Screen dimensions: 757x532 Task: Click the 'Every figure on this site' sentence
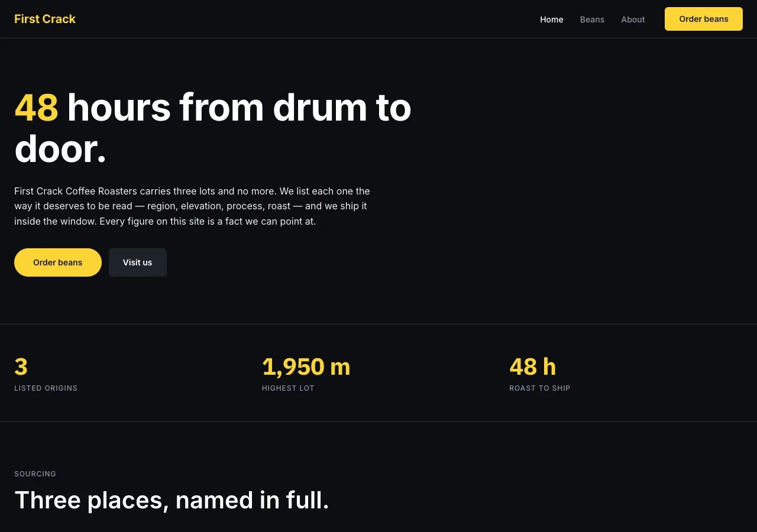tap(208, 222)
